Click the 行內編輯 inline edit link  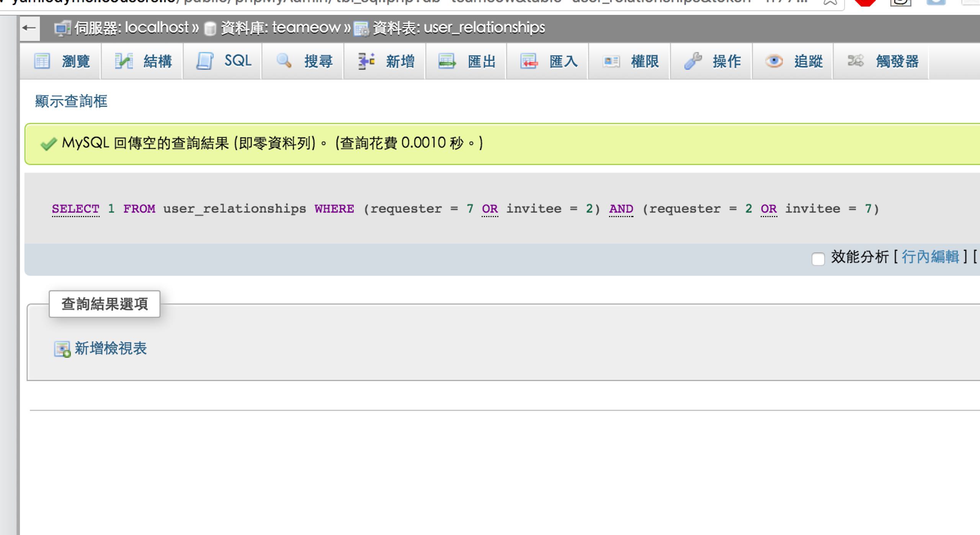click(x=930, y=257)
